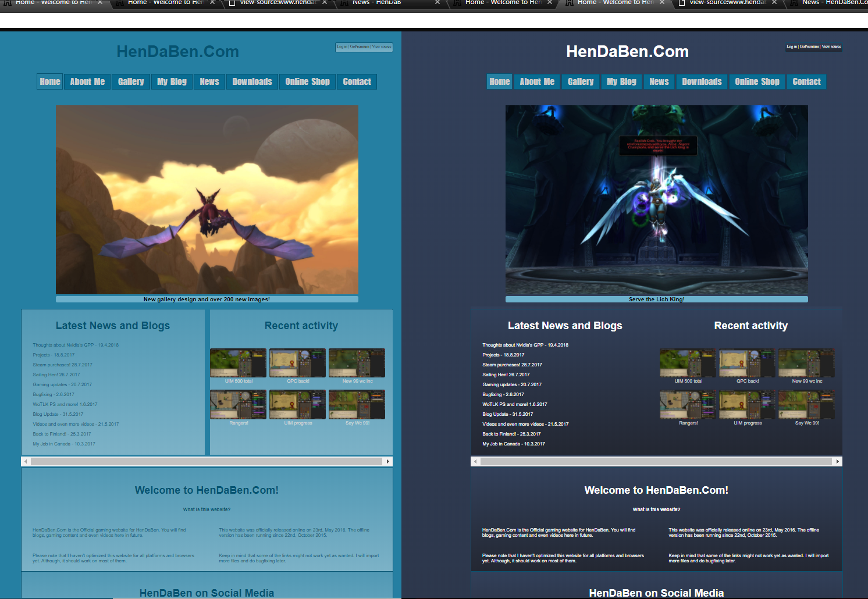Open the Lich King gallery image in right window
Screen dimensions: 868x599
[x=657, y=199]
